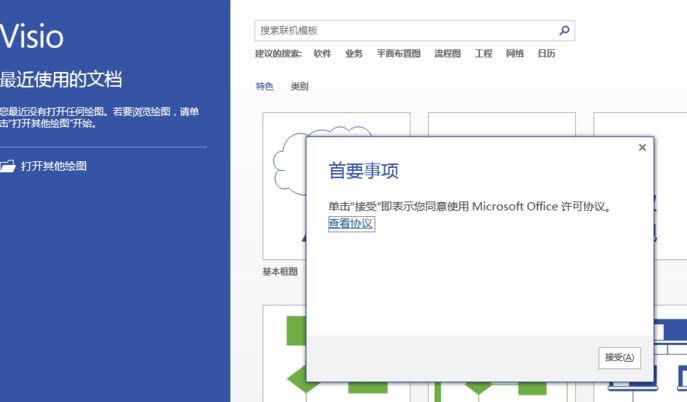Close the 首要事项 dialog with X
Screen dimensions: 687x402
point(642,148)
